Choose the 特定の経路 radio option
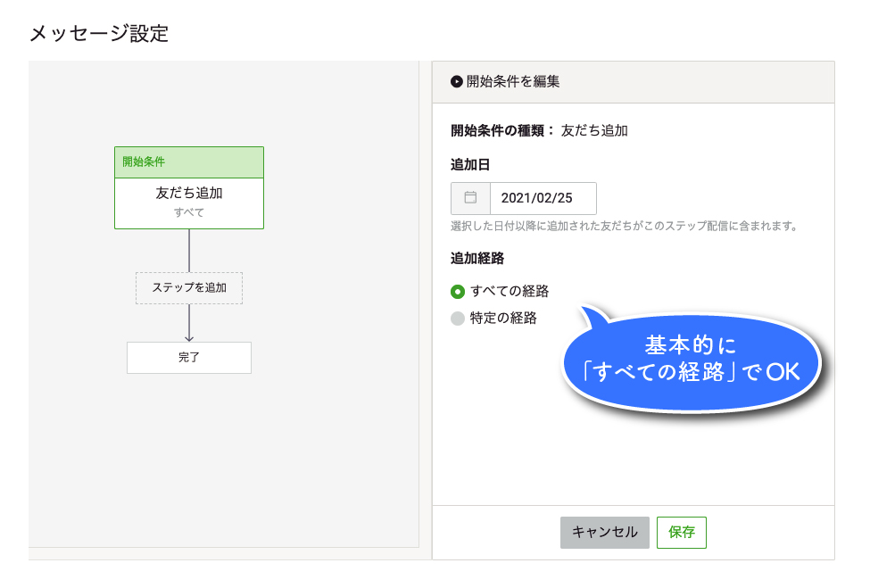The width and height of the screenshot is (870, 588). click(x=458, y=319)
